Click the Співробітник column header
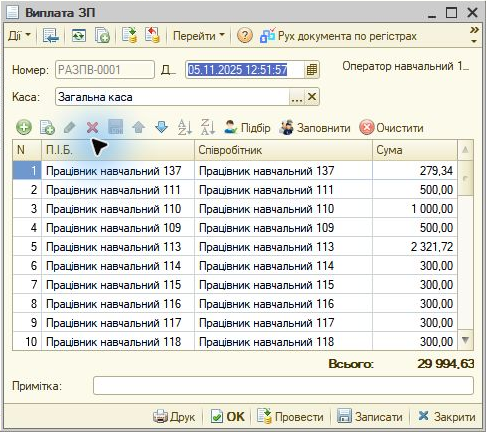This screenshot has height=432, width=486. (x=283, y=150)
